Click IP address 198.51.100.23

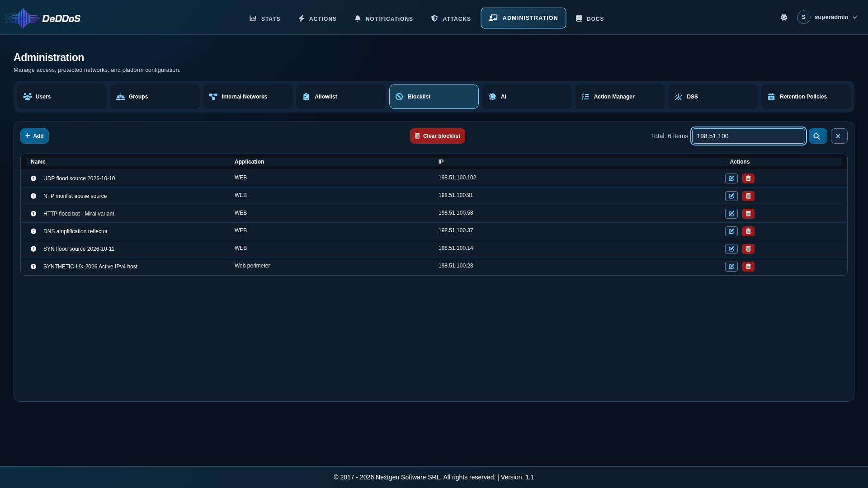pyautogui.click(x=456, y=266)
